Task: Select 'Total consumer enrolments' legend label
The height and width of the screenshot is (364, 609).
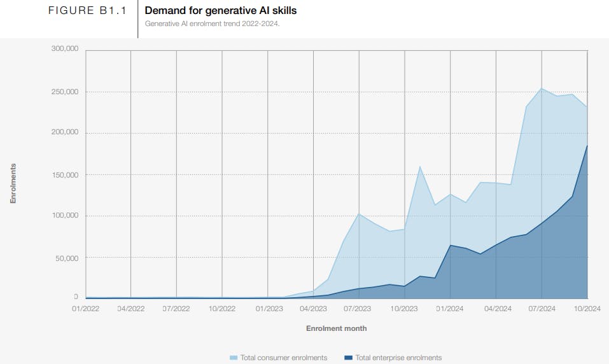Action: pyautogui.click(x=284, y=358)
